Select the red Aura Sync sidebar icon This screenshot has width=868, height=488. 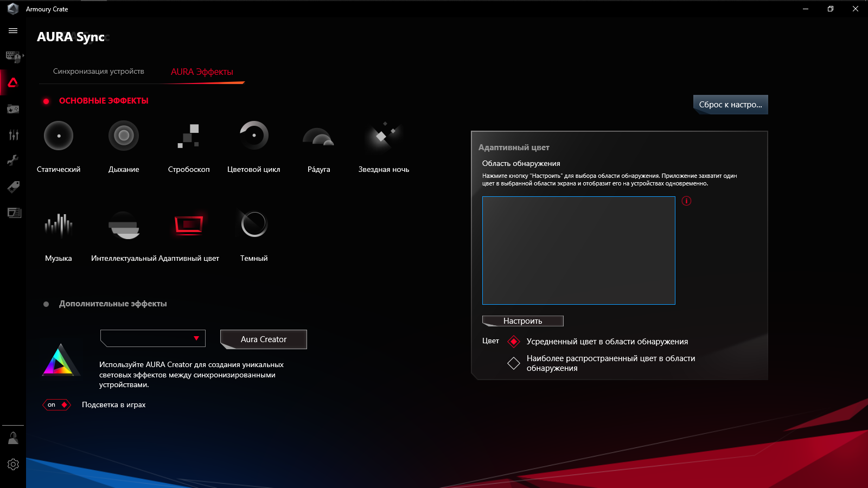13,82
